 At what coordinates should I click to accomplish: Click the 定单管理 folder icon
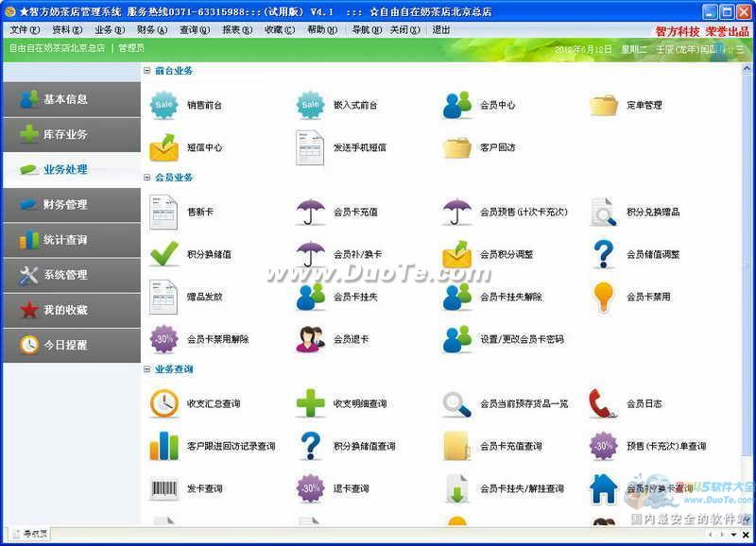pos(604,105)
